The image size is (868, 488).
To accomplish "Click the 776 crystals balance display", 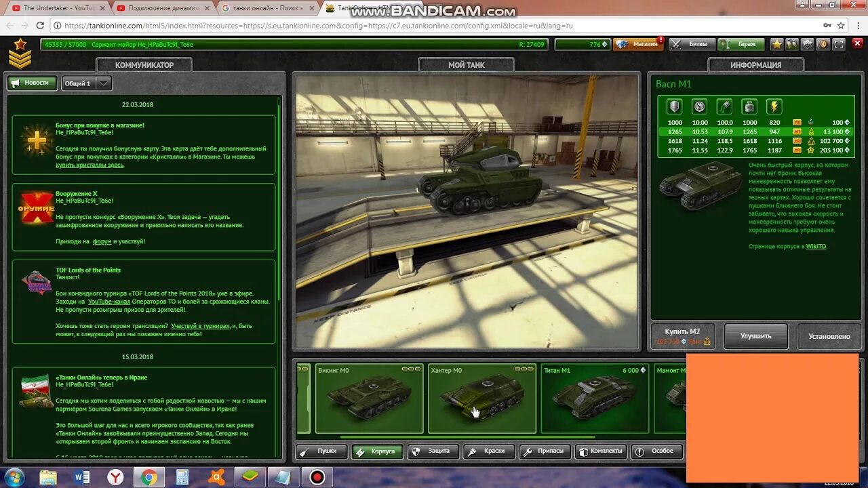I will click(582, 44).
